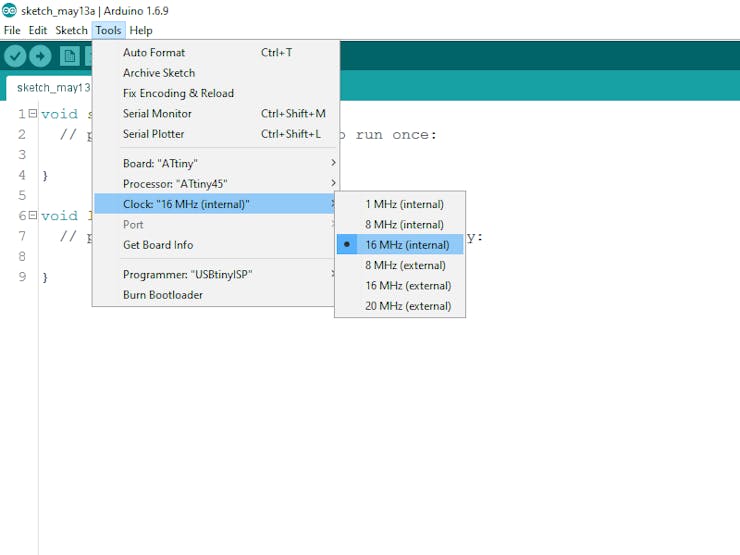Screen dimensions: 740x555
Task: Select 20 MHz (external) clock option
Action: coord(400,305)
